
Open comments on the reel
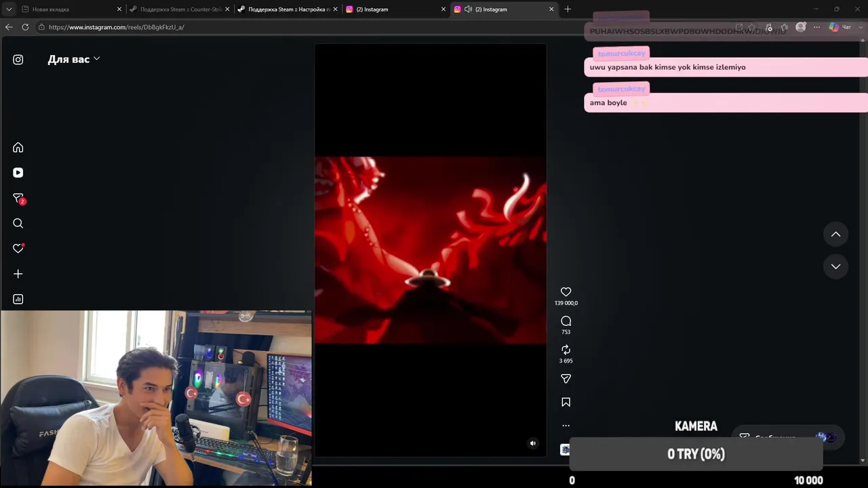pos(566,321)
